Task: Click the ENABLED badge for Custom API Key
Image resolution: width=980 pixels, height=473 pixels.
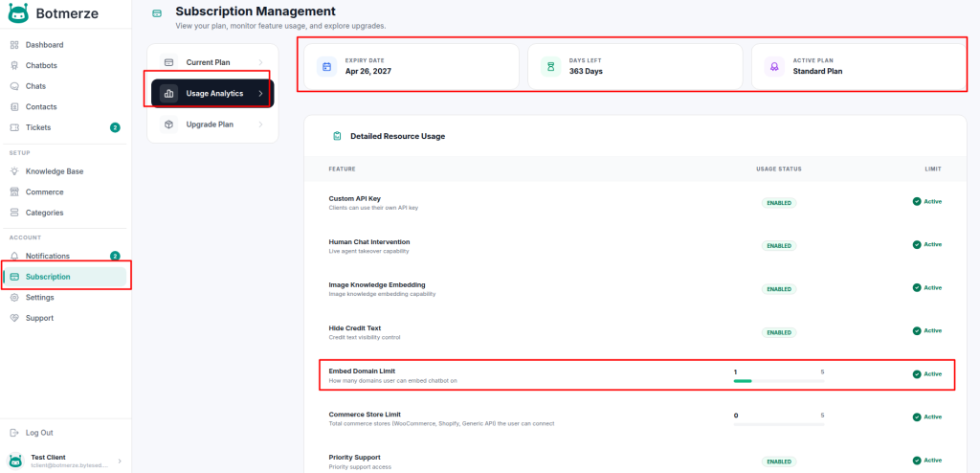Action: coord(779,203)
